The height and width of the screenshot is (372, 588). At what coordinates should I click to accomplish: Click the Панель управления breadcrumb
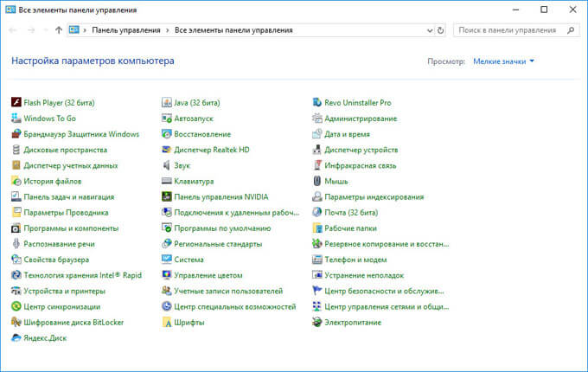[126, 30]
